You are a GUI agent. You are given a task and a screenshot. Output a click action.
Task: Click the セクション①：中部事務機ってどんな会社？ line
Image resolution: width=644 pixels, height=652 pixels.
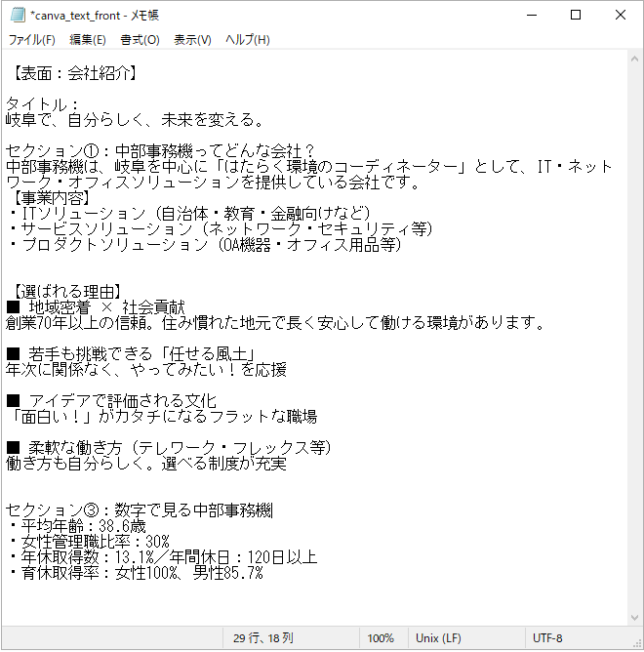(160, 151)
